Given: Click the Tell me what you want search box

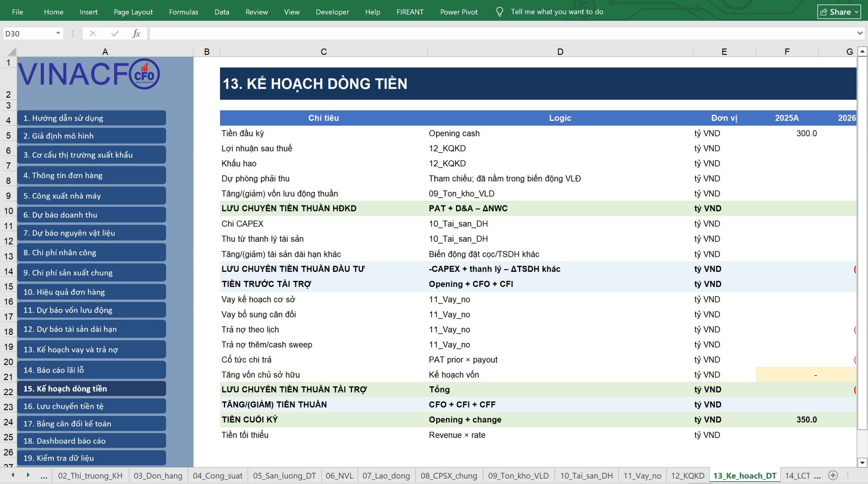Looking at the screenshot, I should point(557,12).
